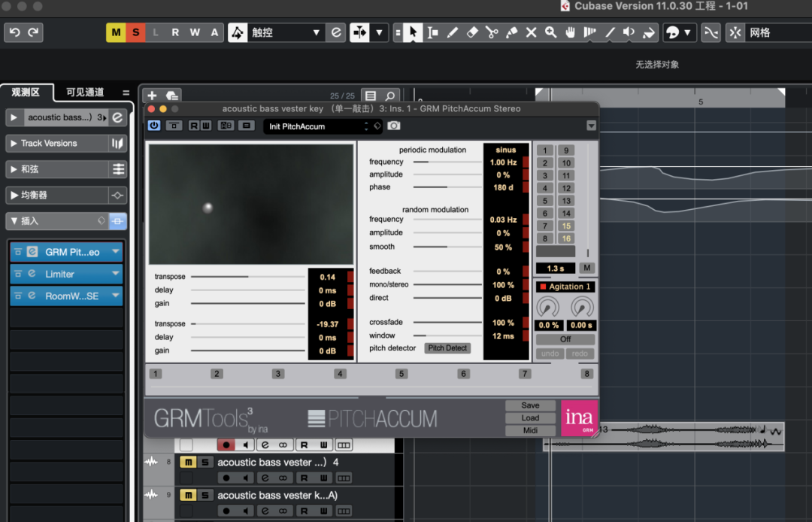Toggle global Write automation W button

195,32
